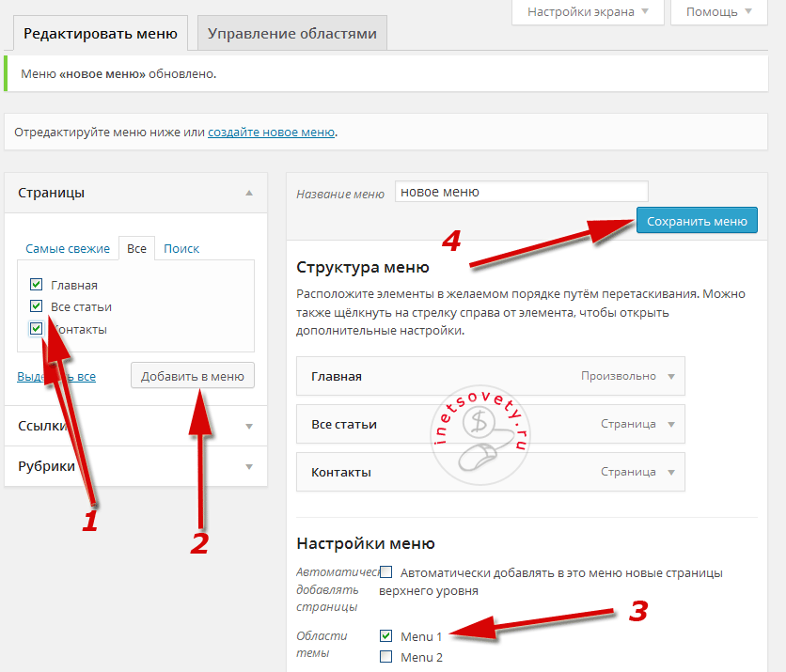The image size is (786, 672).
Task: Switch to Редактировать меню tab
Action: point(101,34)
